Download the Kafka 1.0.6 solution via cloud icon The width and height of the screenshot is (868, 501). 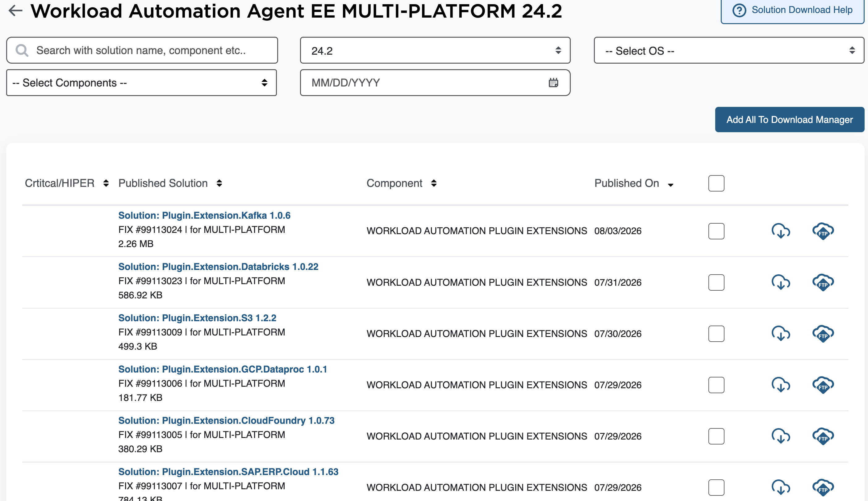(x=781, y=231)
